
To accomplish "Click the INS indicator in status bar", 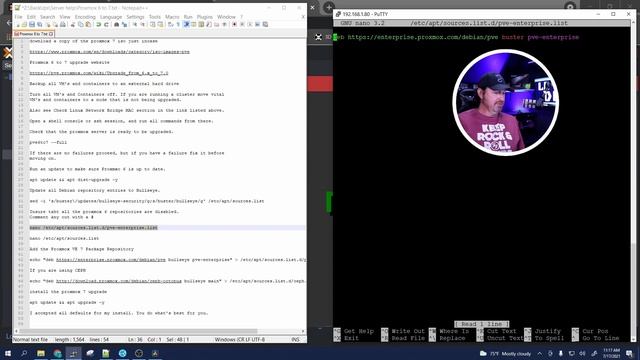I will coord(295,340).
